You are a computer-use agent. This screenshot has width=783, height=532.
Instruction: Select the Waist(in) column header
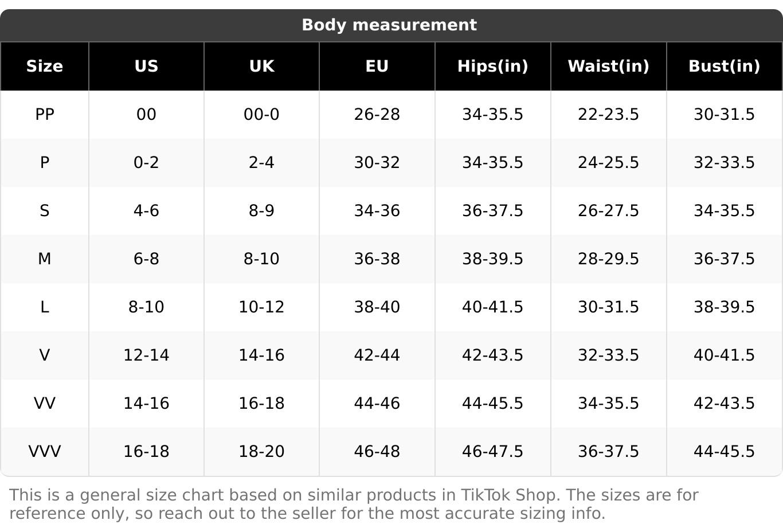pos(608,66)
